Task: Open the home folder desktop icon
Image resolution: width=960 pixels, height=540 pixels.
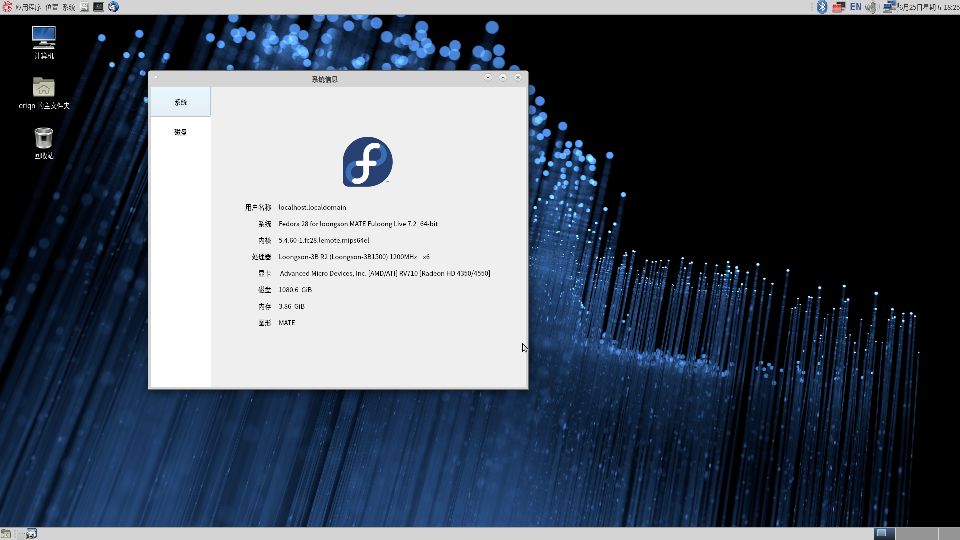Action: [43, 93]
